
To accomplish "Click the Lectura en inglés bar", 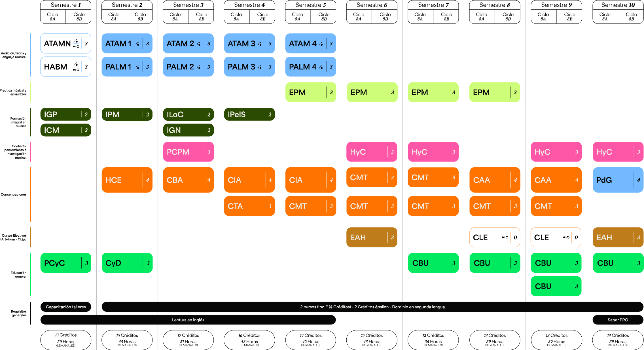I will (188, 320).
